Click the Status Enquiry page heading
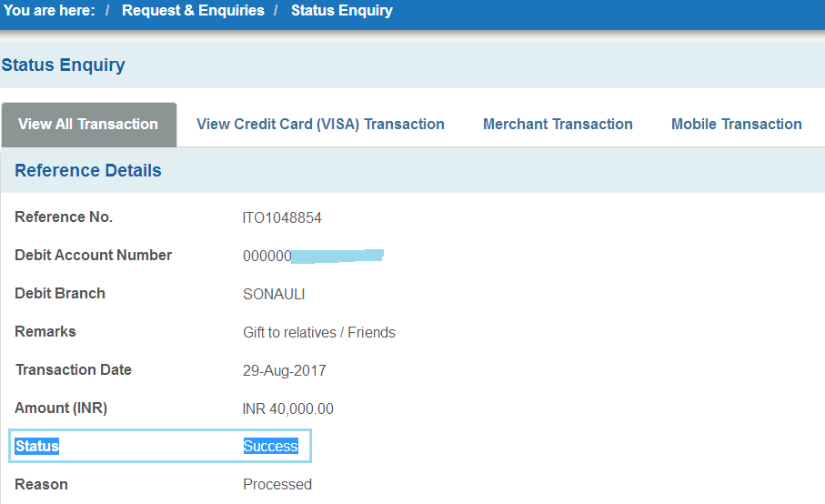The width and height of the screenshot is (825, 504). (x=64, y=66)
